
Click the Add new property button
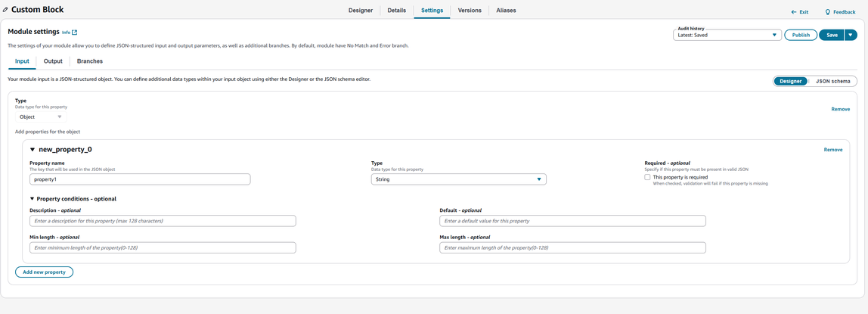point(44,272)
